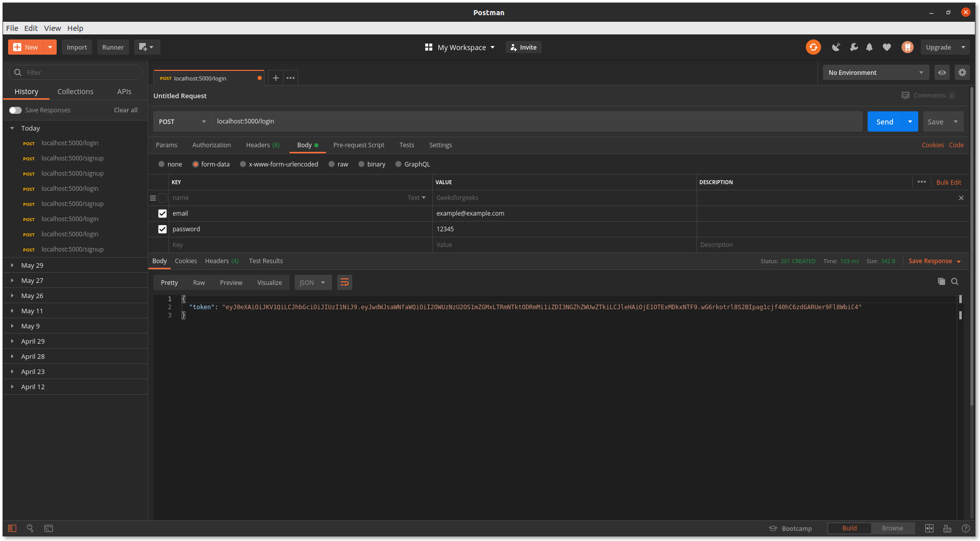Open the Save Response dropdown
Image resolution: width=980 pixels, height=541 pixels.
point(934,261)
